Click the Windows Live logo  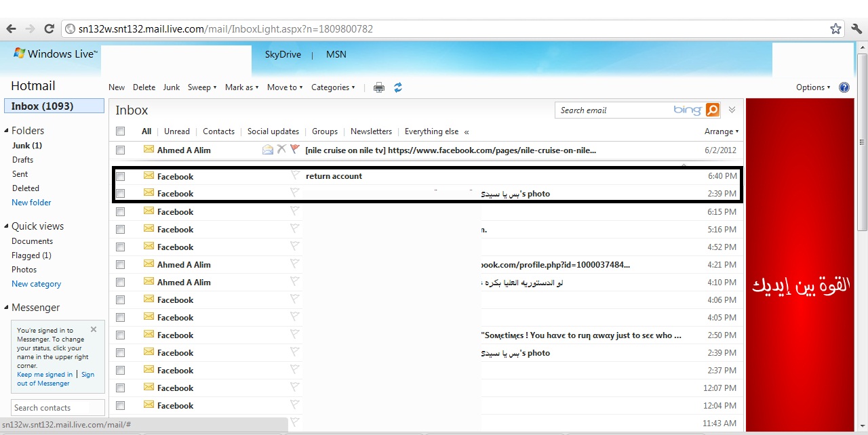click(x=56, y=54)
